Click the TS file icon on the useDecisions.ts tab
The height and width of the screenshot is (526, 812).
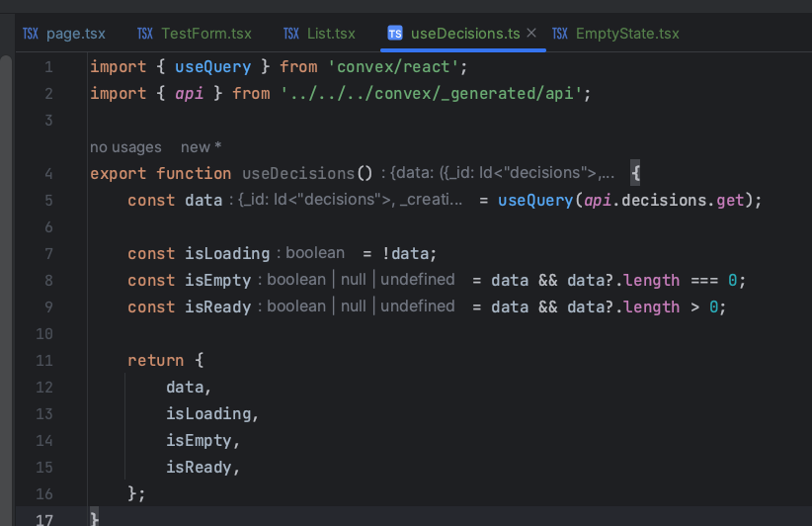point(395,34)
